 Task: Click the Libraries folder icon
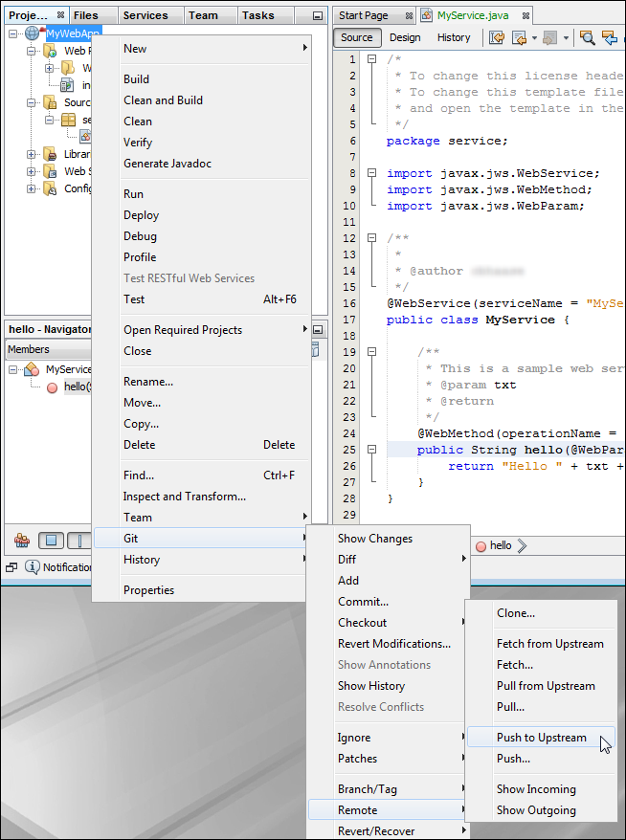pos(50,154)
